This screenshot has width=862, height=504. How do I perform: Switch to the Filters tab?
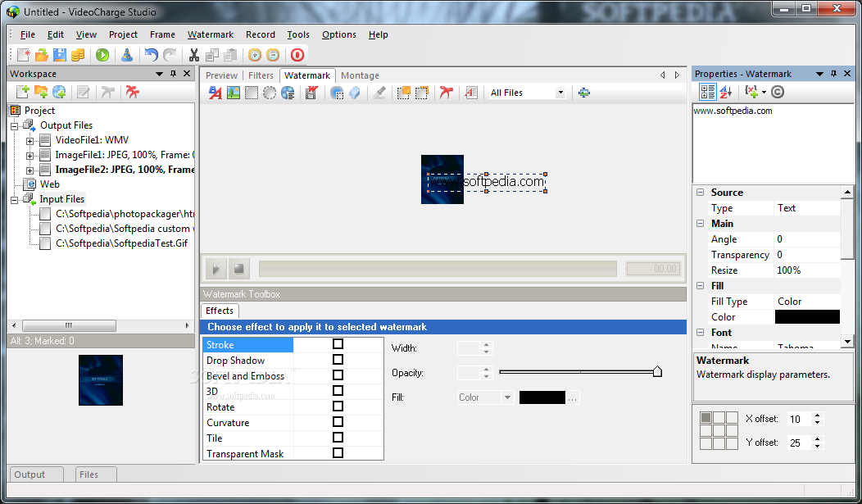pos(261,75)
